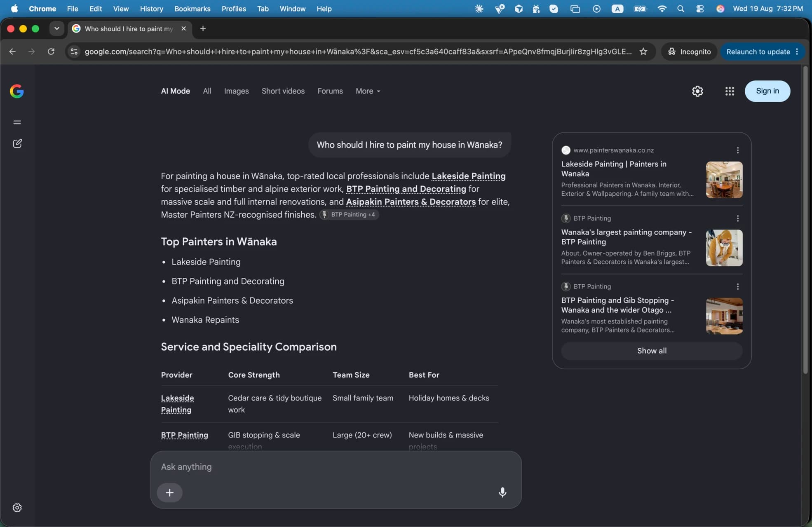Open the Google apps grid
Image resolution: width=812 pixels, height=527 pixels.
730,91
